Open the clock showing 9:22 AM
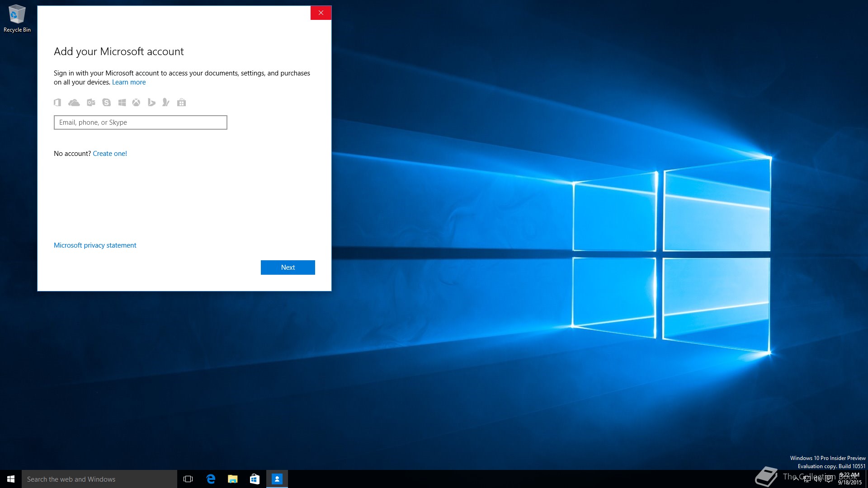Image resolution: width=868 pixels, height=488 pixels. [x=849, y=479]
